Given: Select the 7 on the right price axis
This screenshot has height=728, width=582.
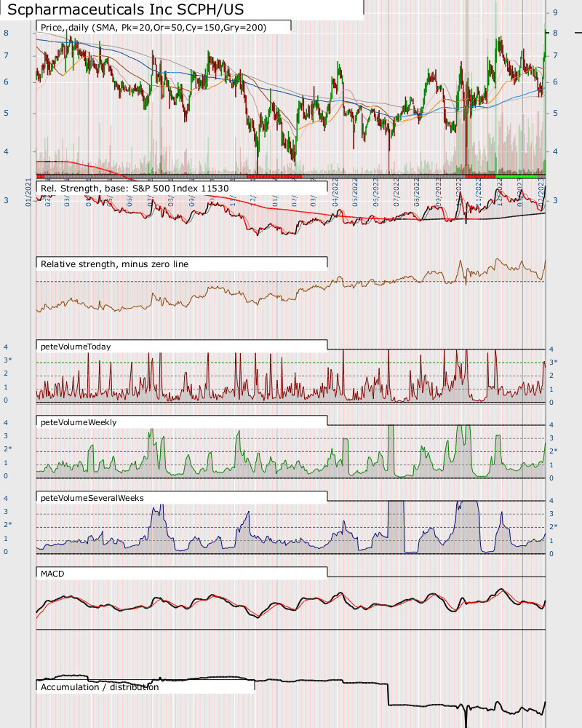Looking at the screenshot, I should [555, 56].
